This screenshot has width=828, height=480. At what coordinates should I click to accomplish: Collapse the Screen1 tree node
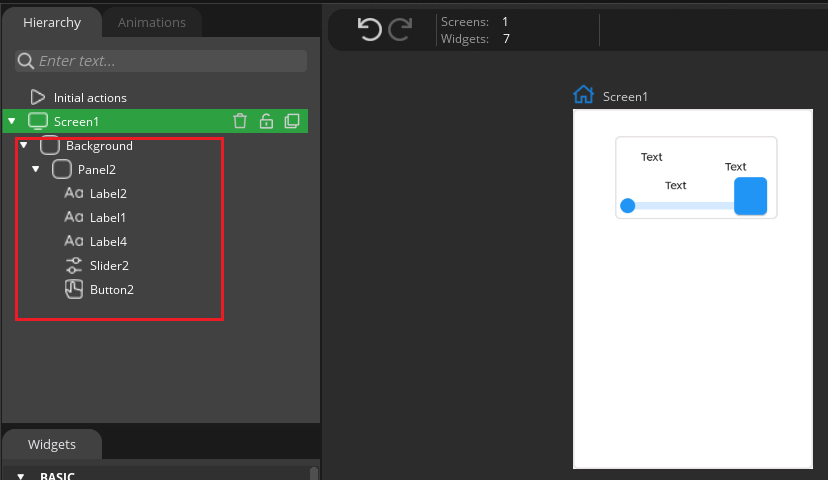12,121
